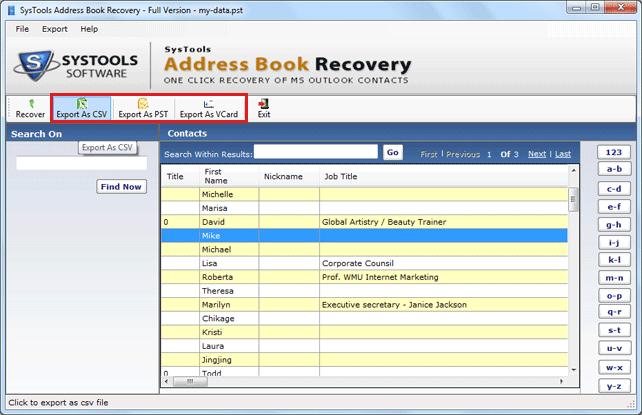
Task: Select the Roberta contact row
Action: click(364, 277)
